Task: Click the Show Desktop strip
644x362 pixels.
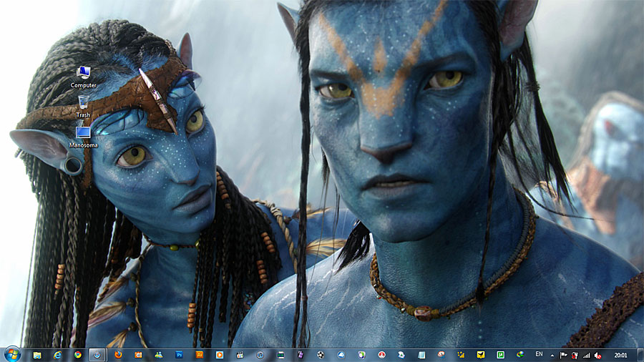Action: tap(640, 355)
